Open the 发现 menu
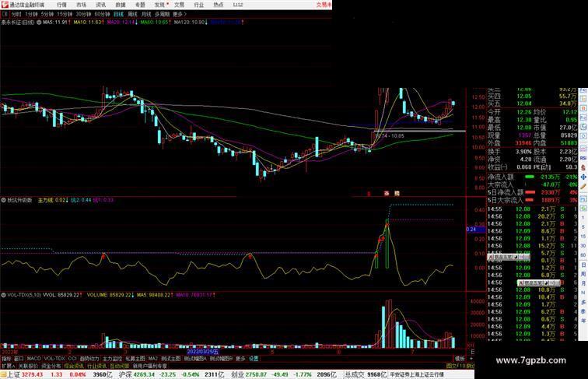Image resolution: width=588 pixels, height=379 pixels. click(x=159, y=5)
